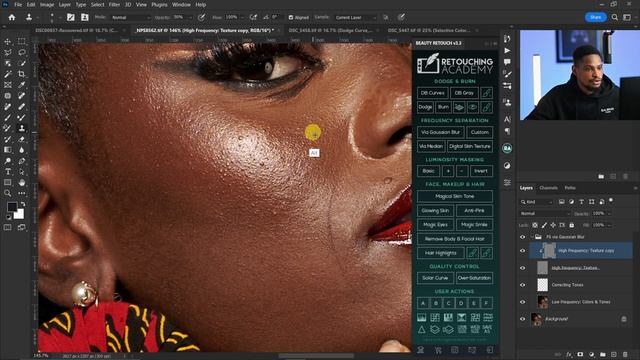Screen dimensions: 640x360
Task: Open the Filter menu
Action: 114,4
